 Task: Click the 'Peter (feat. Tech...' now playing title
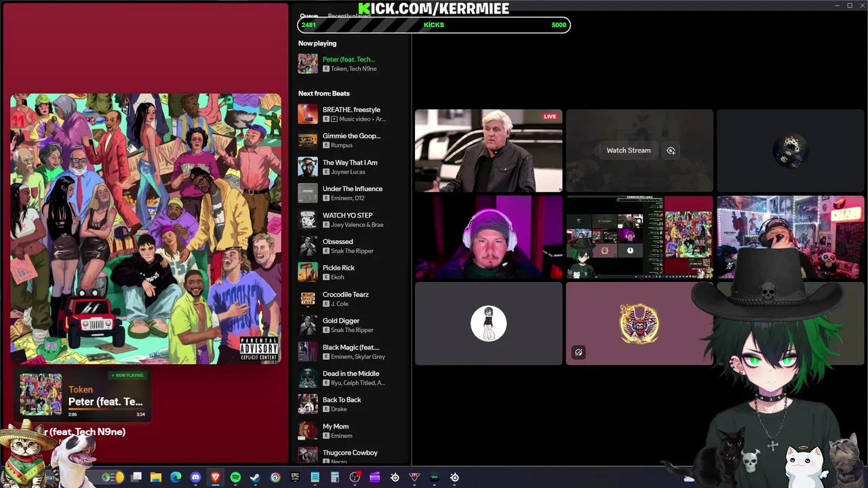coord(349,60)
